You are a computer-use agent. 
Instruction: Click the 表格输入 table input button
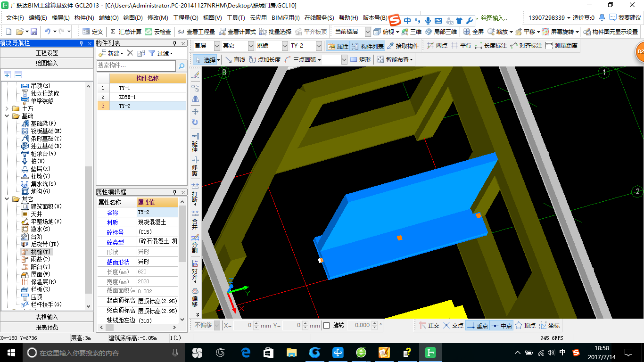pyautogui.click(x=47, y=317)
